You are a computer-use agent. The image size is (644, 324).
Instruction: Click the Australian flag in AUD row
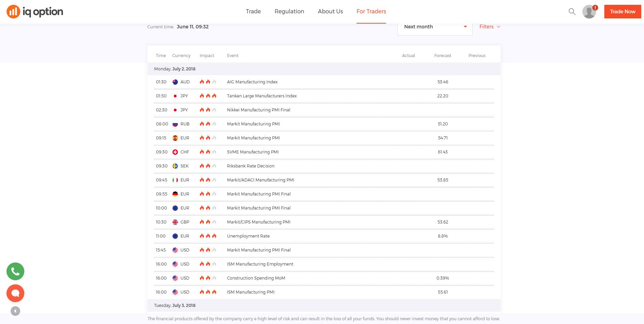pos(175,82)
